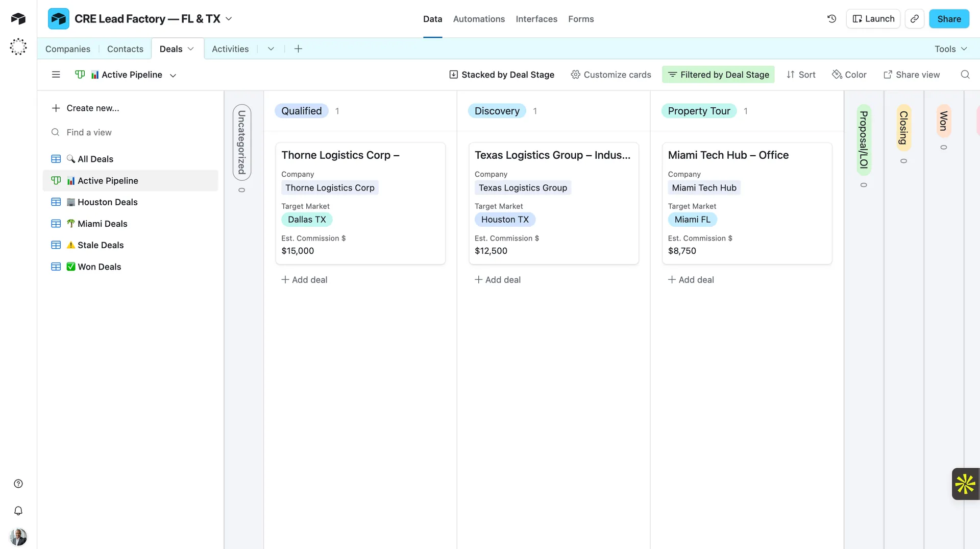Open the Active Pipeline view dropdown

pyautogui.click(x=174, y=75)
